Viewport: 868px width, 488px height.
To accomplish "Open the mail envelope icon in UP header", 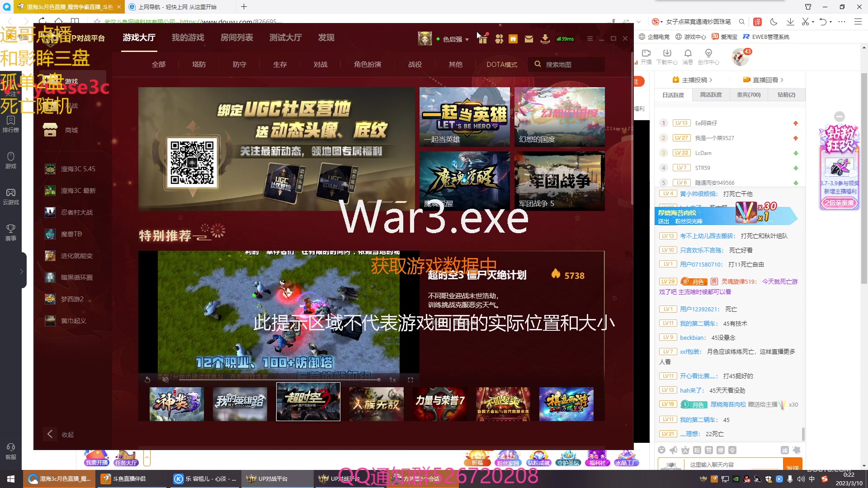I will click(529, 39).
